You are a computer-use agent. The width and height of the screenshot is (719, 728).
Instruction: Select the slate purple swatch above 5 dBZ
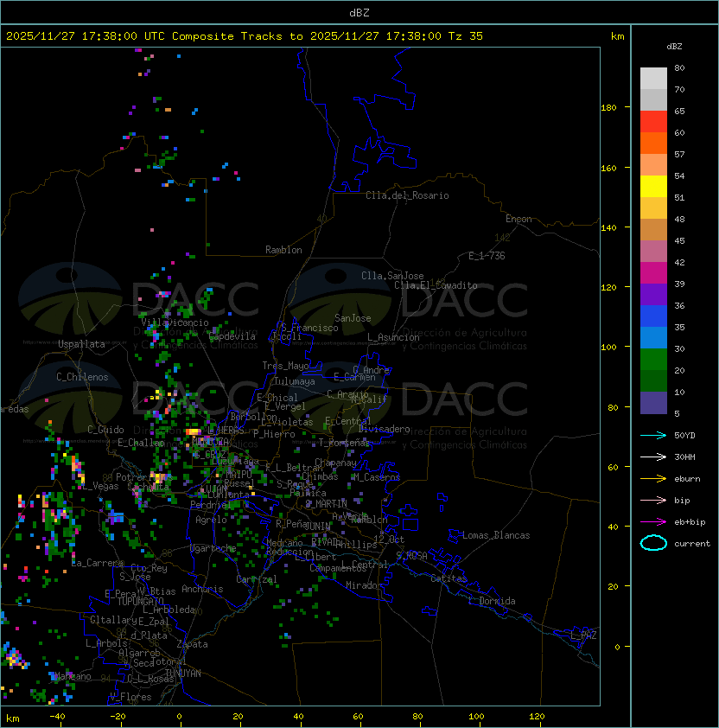[x=653, y=403]
